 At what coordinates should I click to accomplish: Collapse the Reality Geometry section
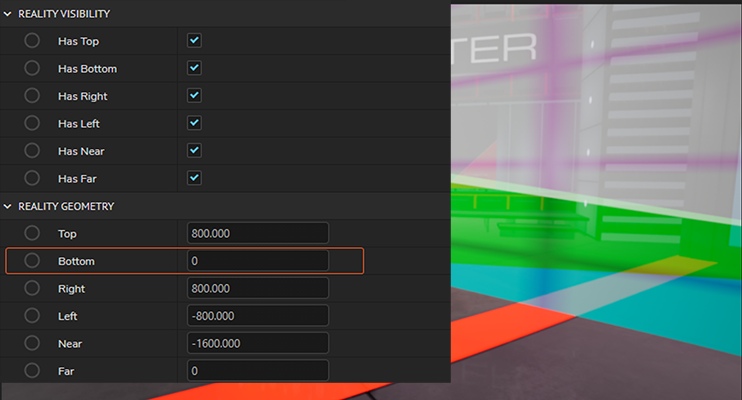point(9,206)
